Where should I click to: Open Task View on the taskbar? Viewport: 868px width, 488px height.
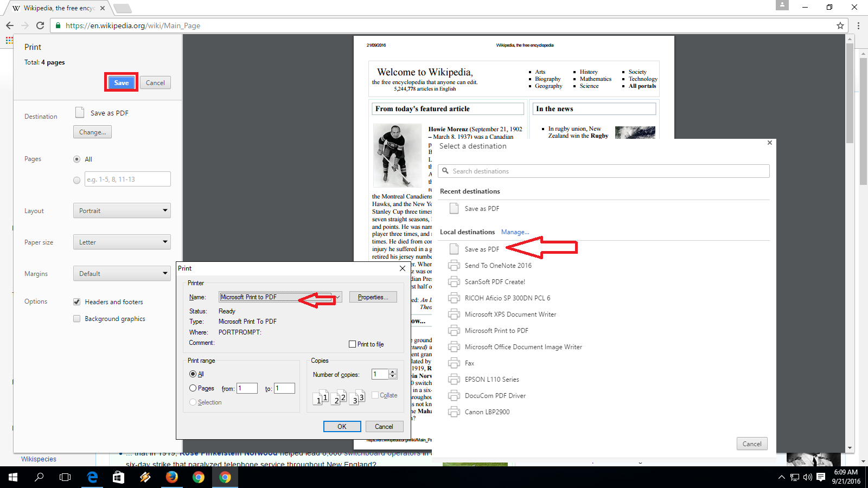point(65,477)
